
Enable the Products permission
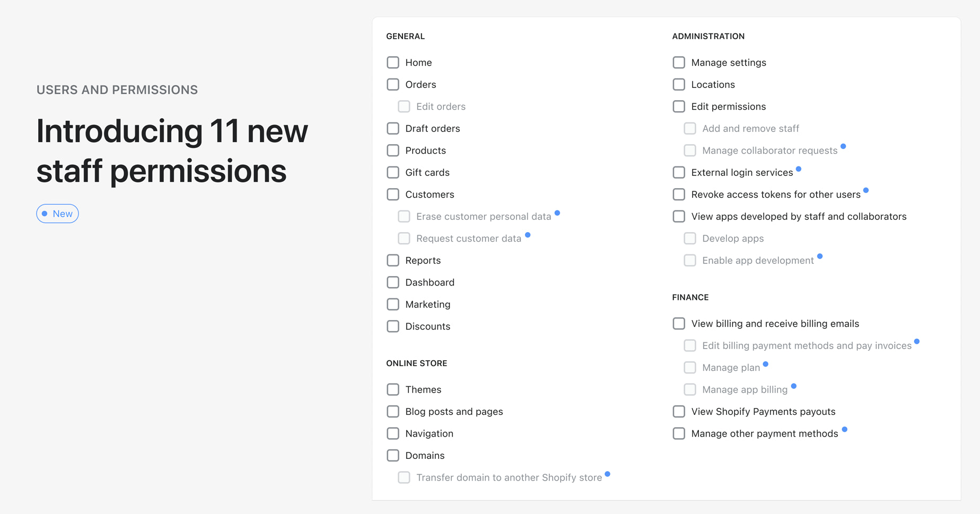pos(393,150)
